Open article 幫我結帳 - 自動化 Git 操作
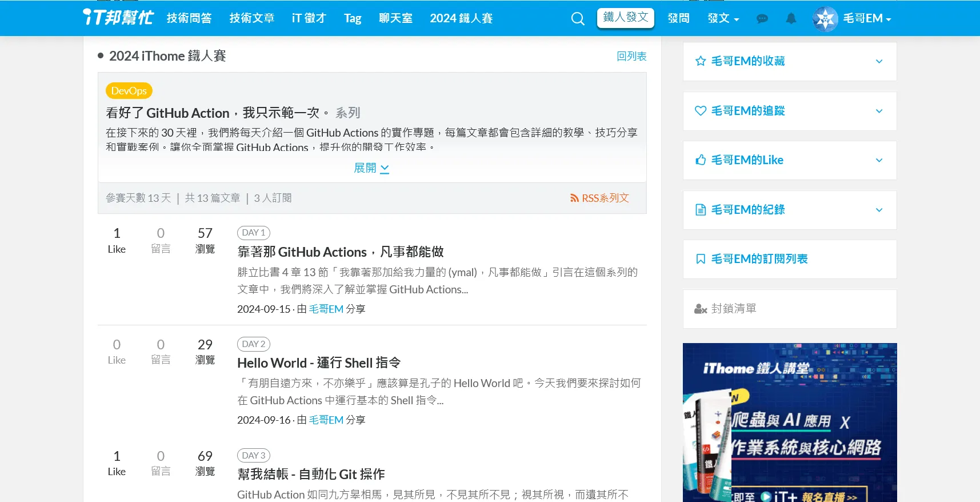 (311, 474)
